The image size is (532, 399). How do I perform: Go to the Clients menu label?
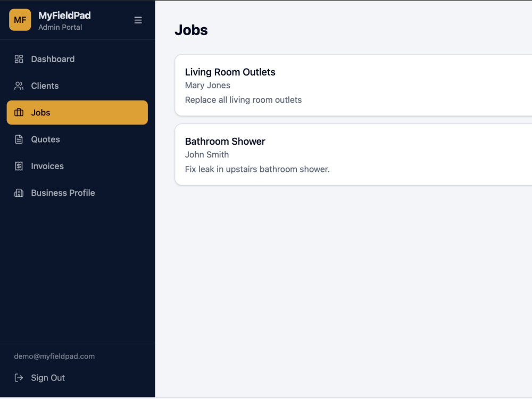45,86
